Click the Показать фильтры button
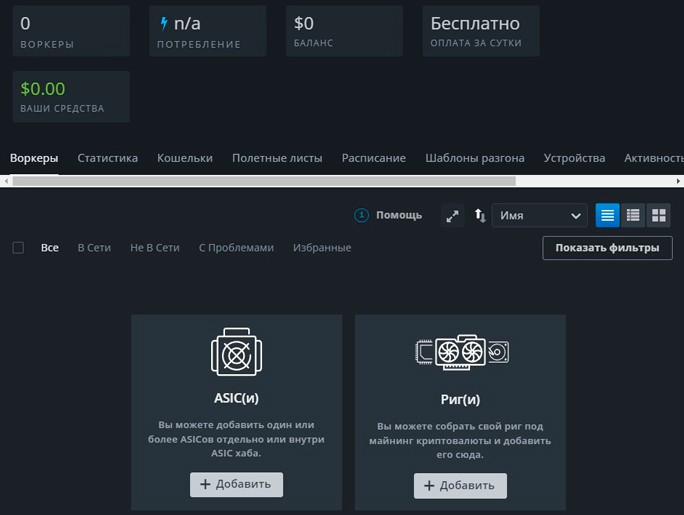 coord(607,248)
